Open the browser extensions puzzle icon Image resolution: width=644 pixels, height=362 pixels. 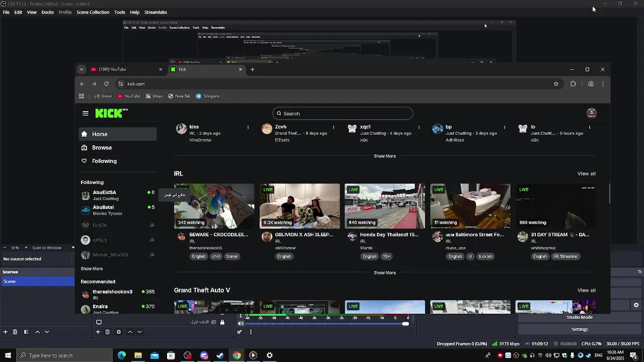click(573, 84)
